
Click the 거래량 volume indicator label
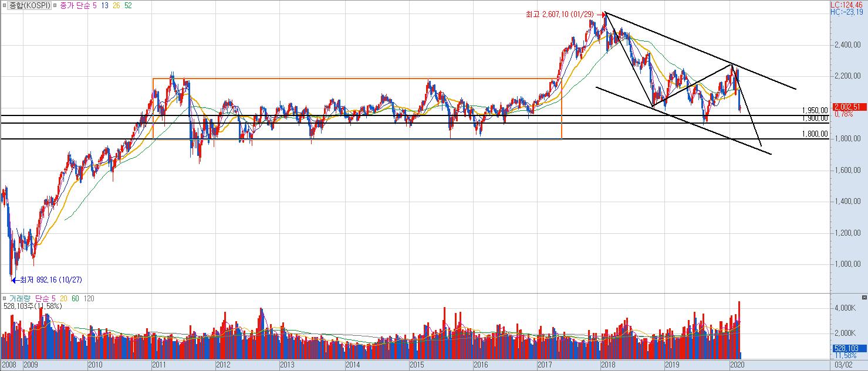tap(21, 299)
